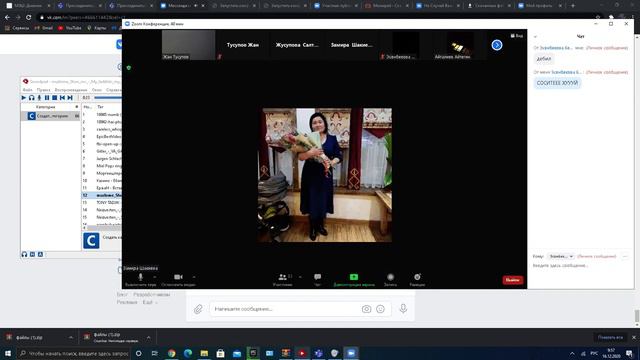Image resolution: width=640 pixels, height=360 pixels.
Task: Click the headphones icon in Soundpad status bar
Action: tap(24, 254)
